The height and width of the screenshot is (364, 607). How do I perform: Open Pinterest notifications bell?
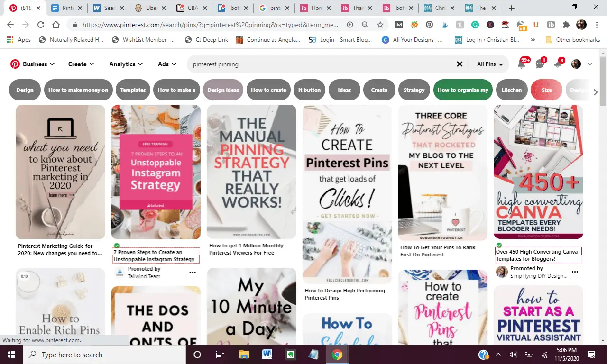coord(522,64)
